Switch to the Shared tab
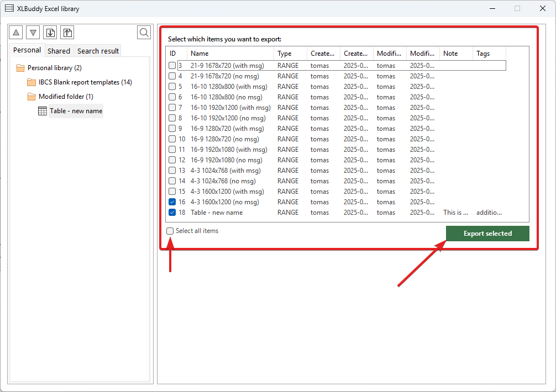The height and width of the screenshot is (392, 556). [59, 51]
